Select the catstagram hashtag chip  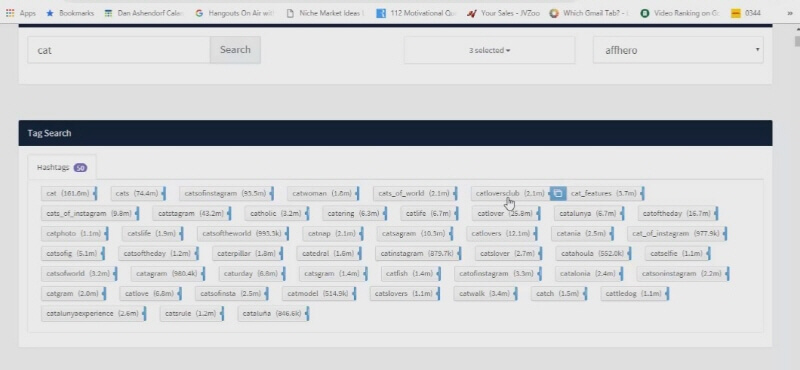[192, 213]
